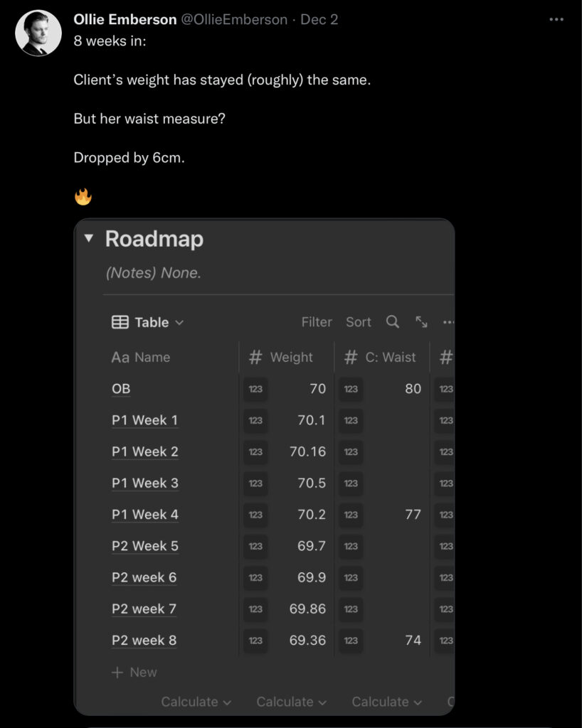
Task: Open the Table view dropdown
Action: point(148,323)
